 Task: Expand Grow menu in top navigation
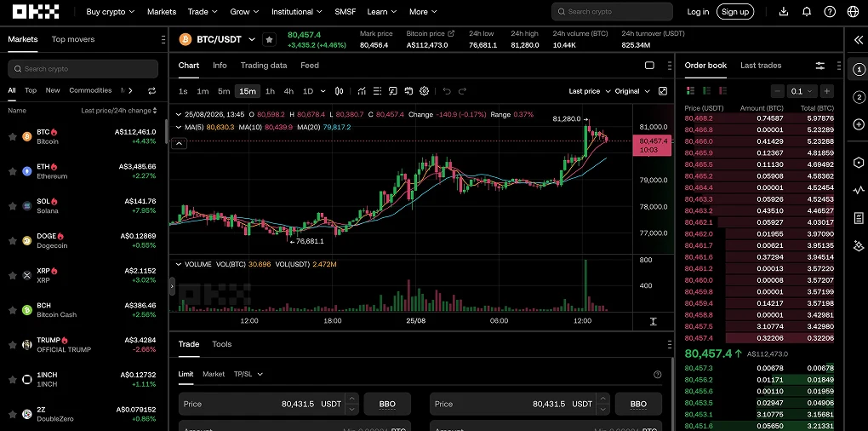click(245, 12)
